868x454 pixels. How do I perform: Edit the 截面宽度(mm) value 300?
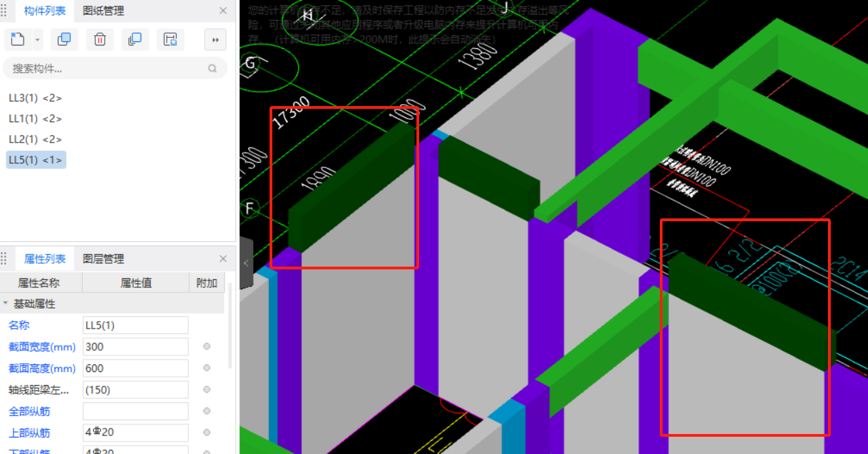(x=136, y=347)
